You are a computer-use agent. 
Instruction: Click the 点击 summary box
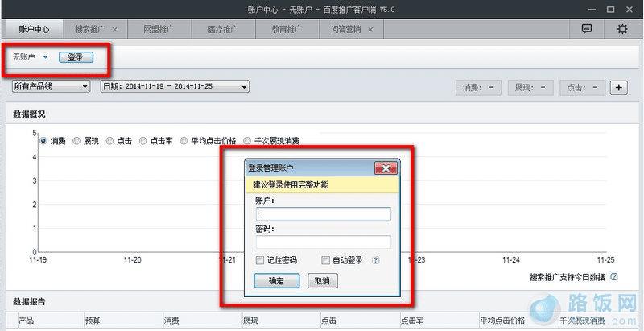click(582, 88)
